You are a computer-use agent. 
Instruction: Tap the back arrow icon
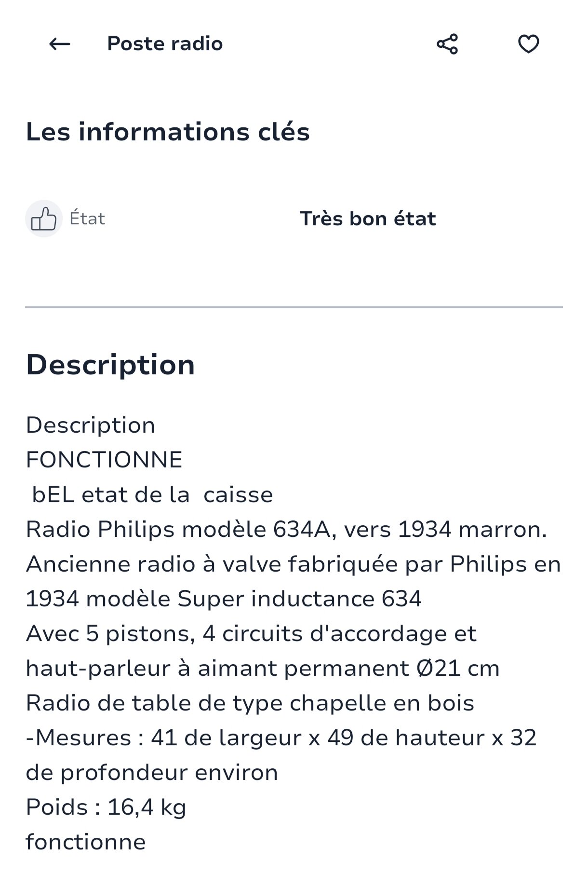[60, 44]
